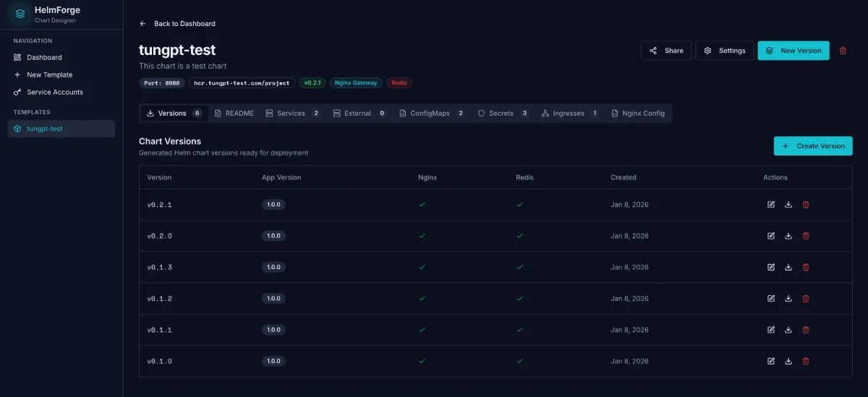The image size is (868, 397).
Task: Delete version v0.1.1 trash icon
Action: (x=806, y=330)
